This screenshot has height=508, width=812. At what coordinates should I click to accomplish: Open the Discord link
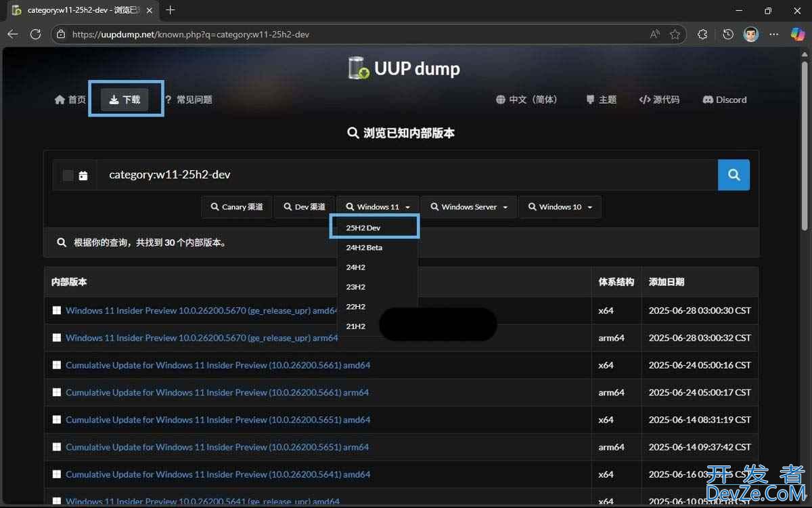point(725,100)
